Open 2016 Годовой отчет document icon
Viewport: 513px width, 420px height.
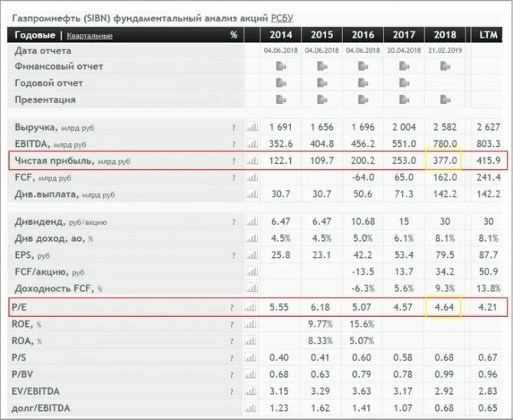tap(363, 83)
